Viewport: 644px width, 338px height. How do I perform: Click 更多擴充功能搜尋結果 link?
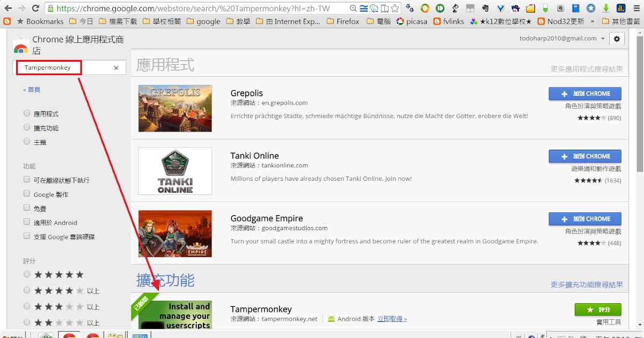pos(587,284)
